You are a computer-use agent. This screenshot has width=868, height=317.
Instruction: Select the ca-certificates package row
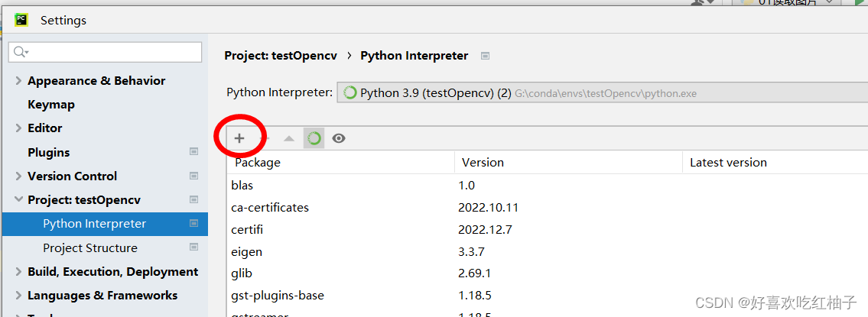547,208
